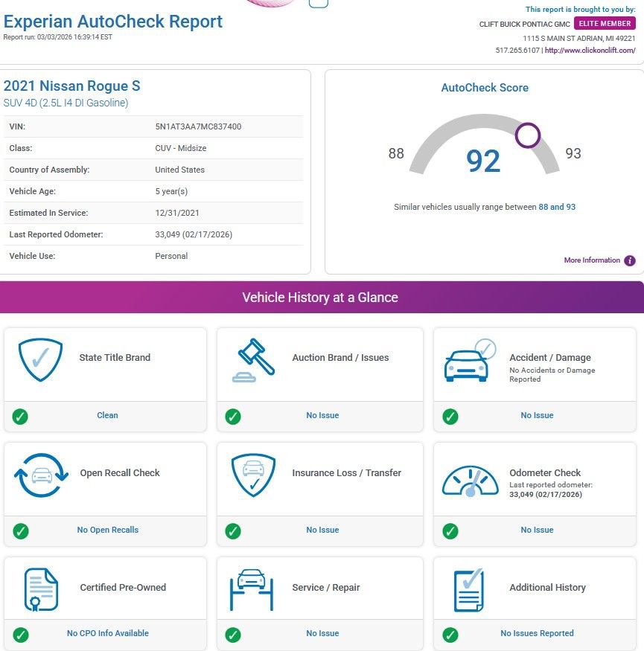The width and height of the screenshot is (644, 651).
Task: Click the VIN number 5N1AT3AA7MC837400
Action: (198, 126)
